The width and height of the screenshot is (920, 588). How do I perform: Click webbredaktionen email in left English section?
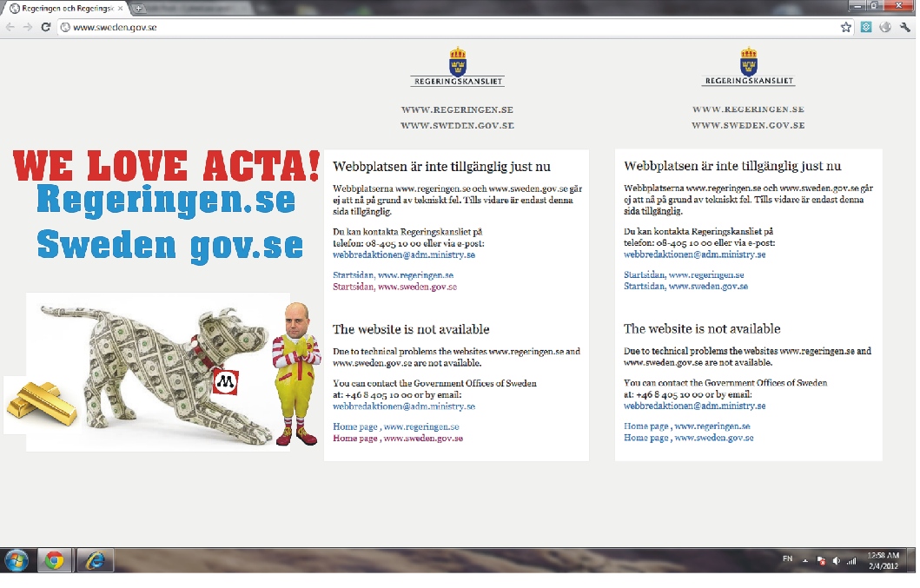[404, 406]
